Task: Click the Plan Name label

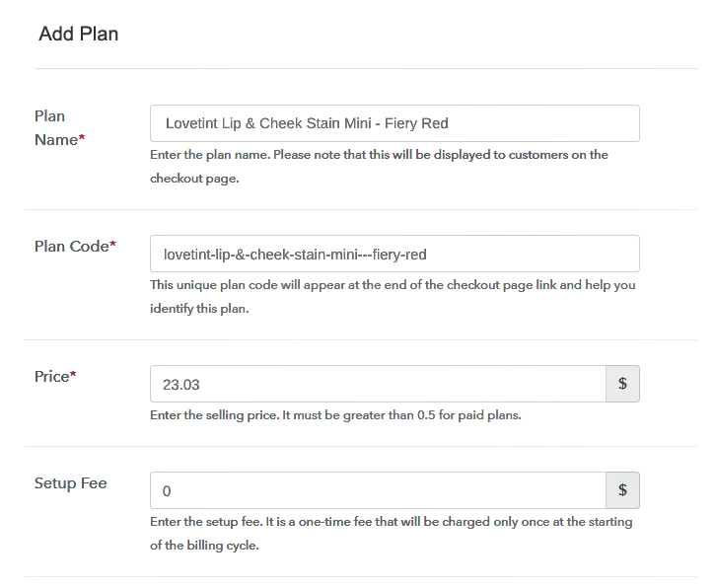Action: tap(59, 128)
